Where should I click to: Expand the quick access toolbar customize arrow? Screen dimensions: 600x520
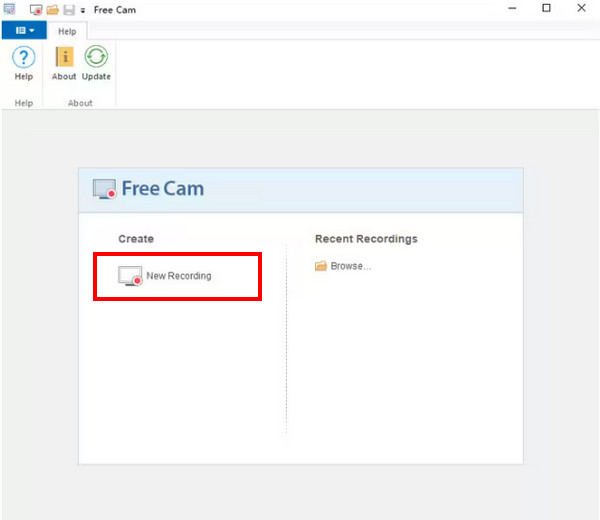[83, 11]
